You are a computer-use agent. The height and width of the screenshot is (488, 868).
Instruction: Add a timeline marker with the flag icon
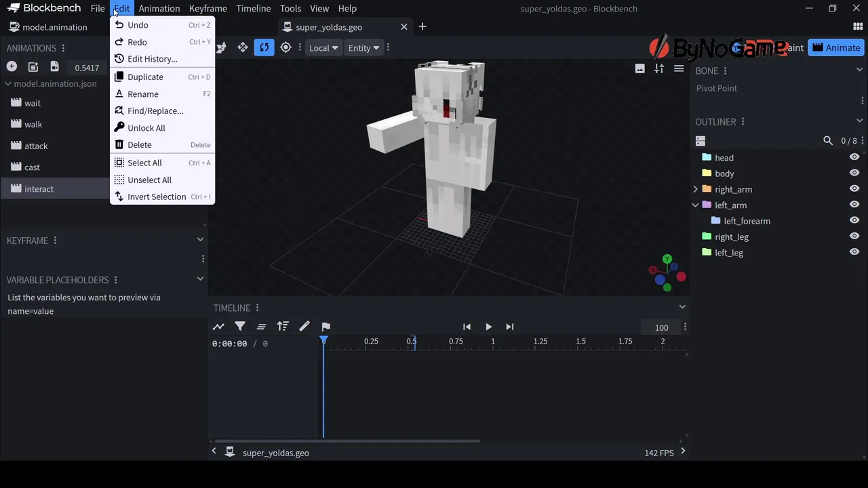pyautogui.click(x=325, y=327)
